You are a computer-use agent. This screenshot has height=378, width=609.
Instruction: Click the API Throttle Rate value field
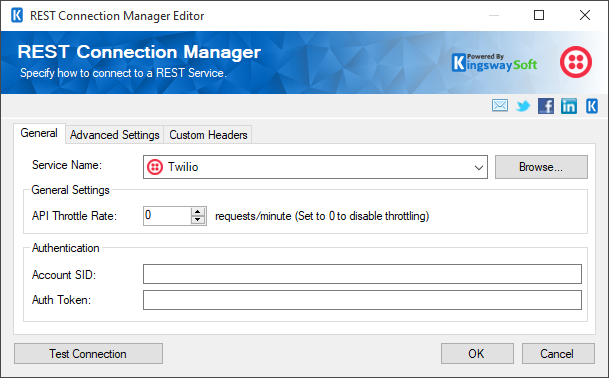click(x=167, y=216)
